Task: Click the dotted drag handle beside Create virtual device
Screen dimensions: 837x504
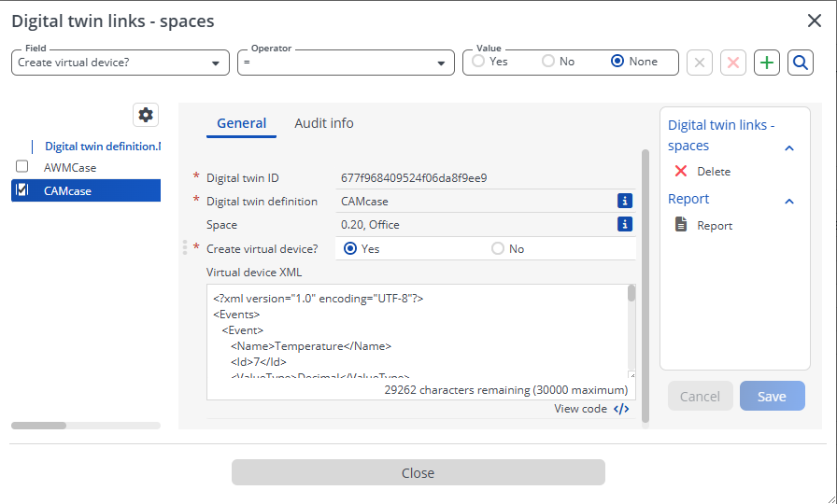Action: tap(185, 248)
